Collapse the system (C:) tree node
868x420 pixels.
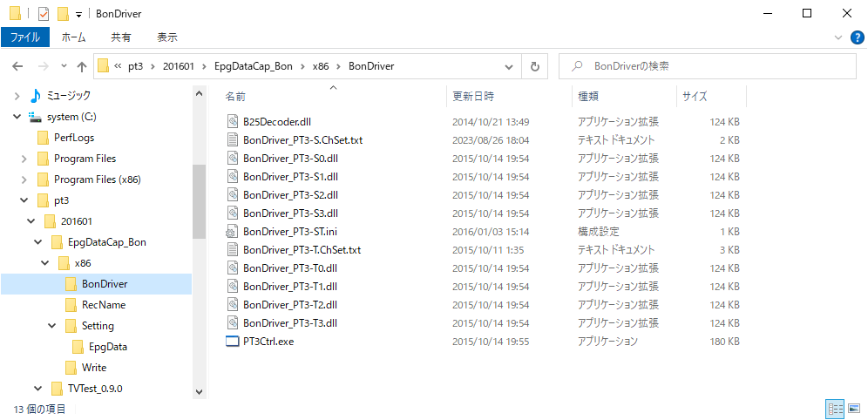pyautogui.click(x=17, y=117)
